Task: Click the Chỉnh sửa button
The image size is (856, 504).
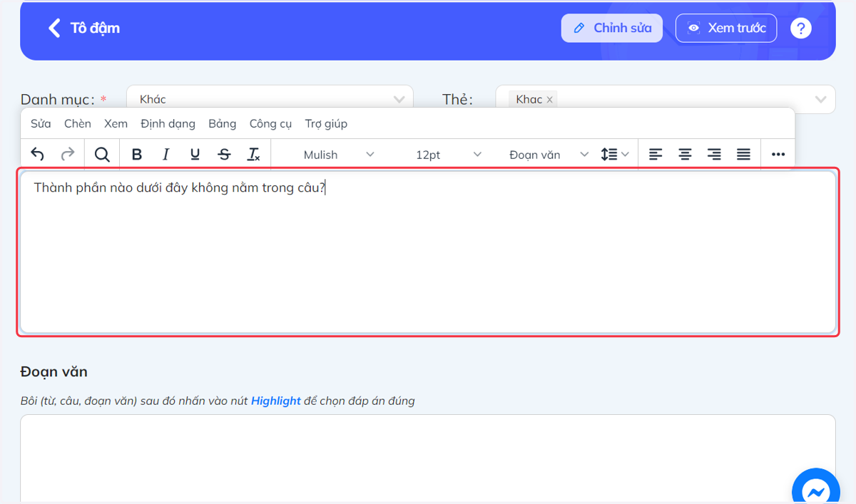Action: click(612, 28)
